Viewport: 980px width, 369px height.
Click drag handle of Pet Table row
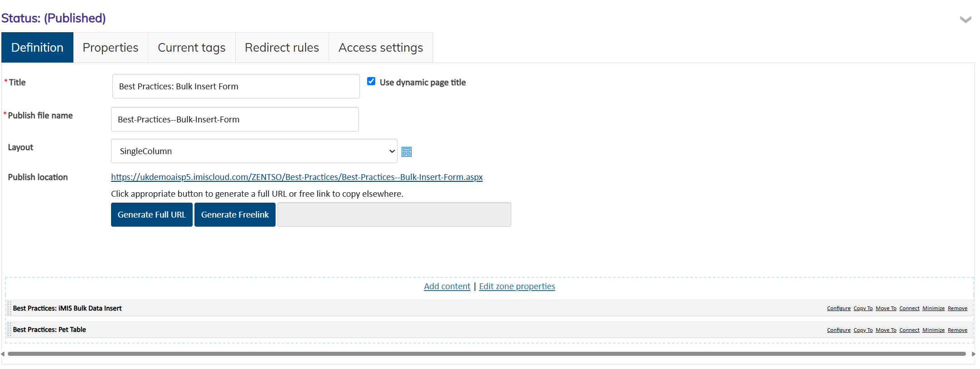pos(9,330)
